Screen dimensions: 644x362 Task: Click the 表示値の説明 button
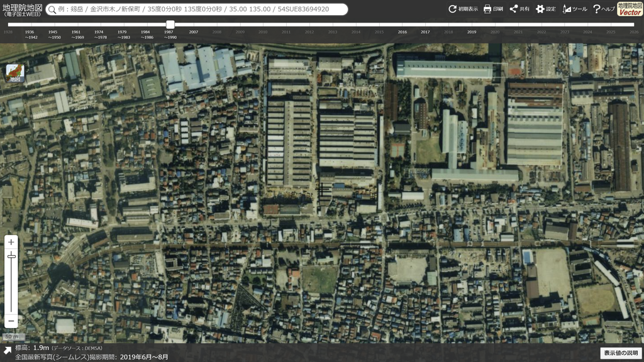click(621, 353)
